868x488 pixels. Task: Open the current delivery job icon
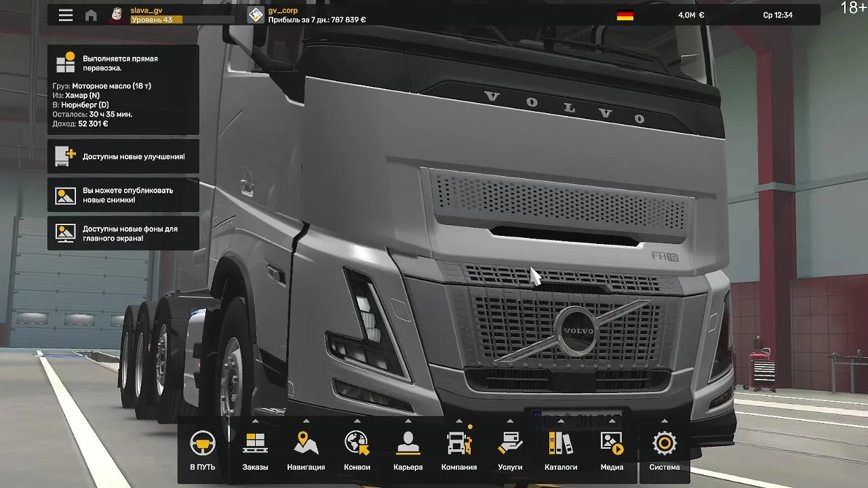tap(66, 63)
